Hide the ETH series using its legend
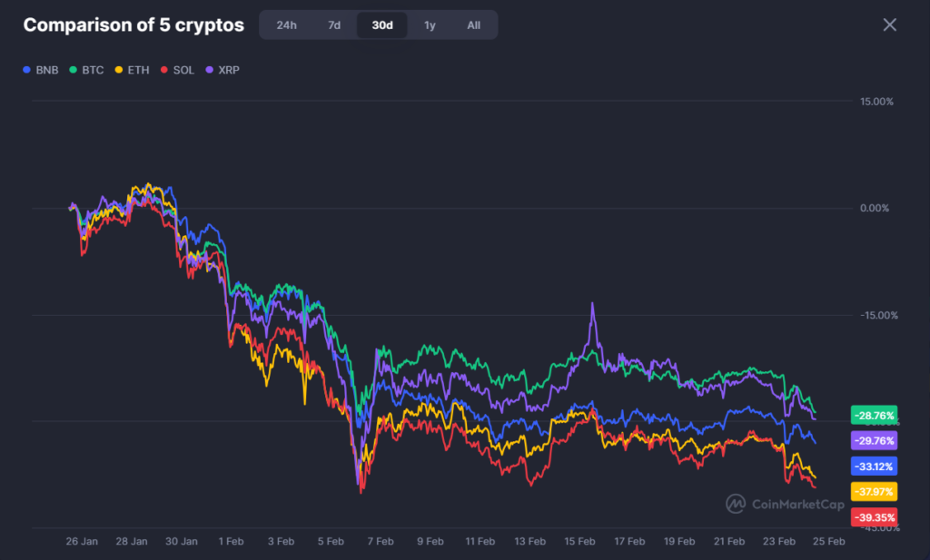The width and height of the screenshot is (930, 560). (132, 69)
